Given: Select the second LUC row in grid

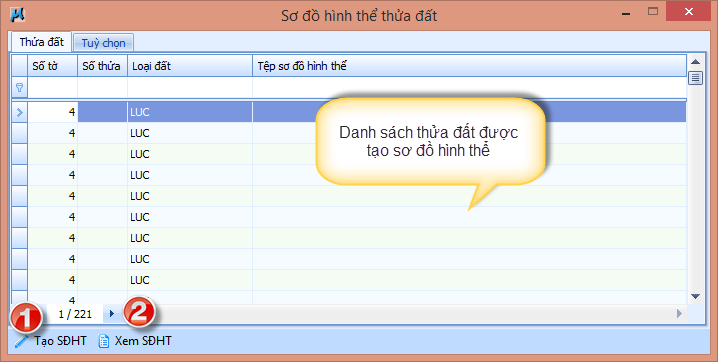Looking at the screenshot, I should tap(357, 133).
